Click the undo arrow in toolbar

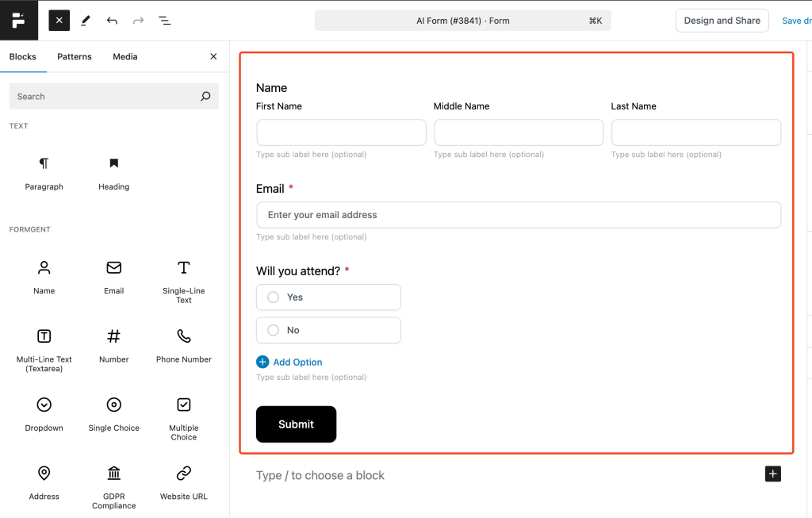[x=112, y=21]
